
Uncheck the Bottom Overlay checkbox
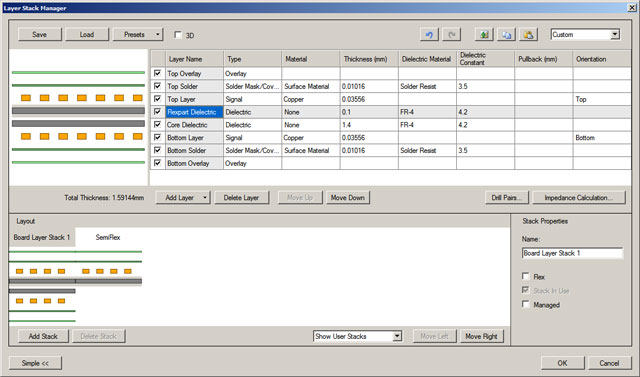tap(158, 163)
